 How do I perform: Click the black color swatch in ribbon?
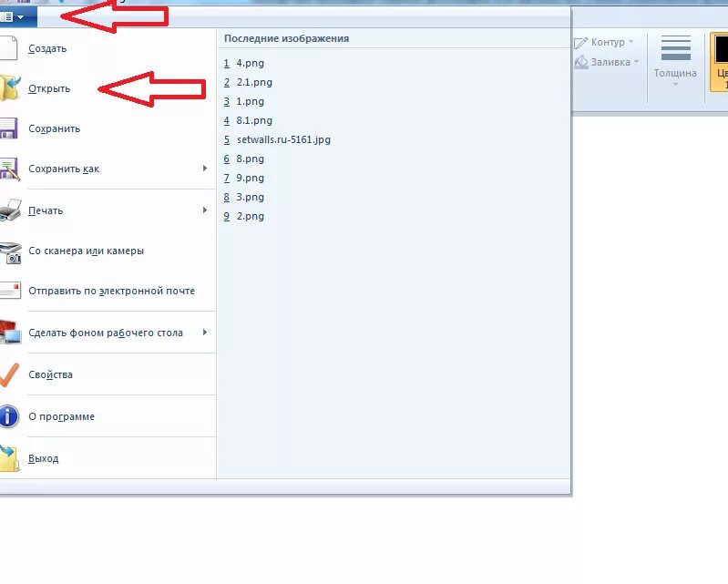pos(722,48)
